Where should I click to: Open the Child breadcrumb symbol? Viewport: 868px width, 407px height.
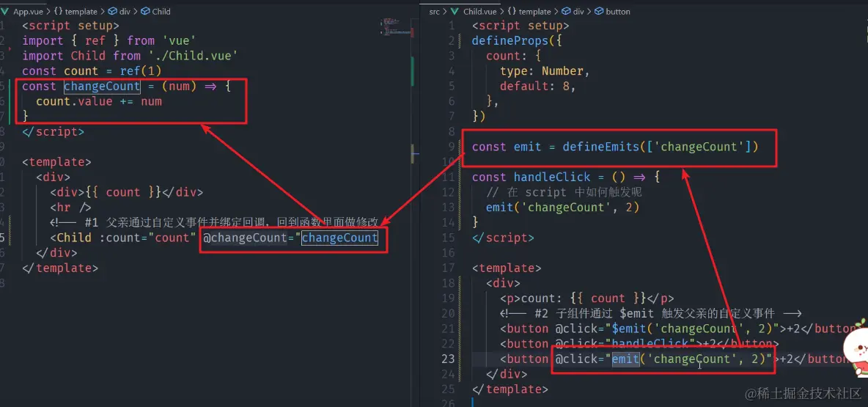tap(161, 11)
